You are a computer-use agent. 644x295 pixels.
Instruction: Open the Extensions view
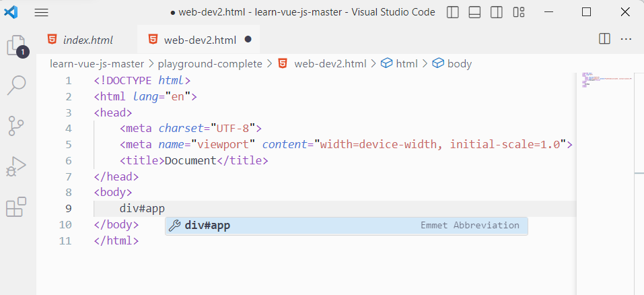coord(16,207)
